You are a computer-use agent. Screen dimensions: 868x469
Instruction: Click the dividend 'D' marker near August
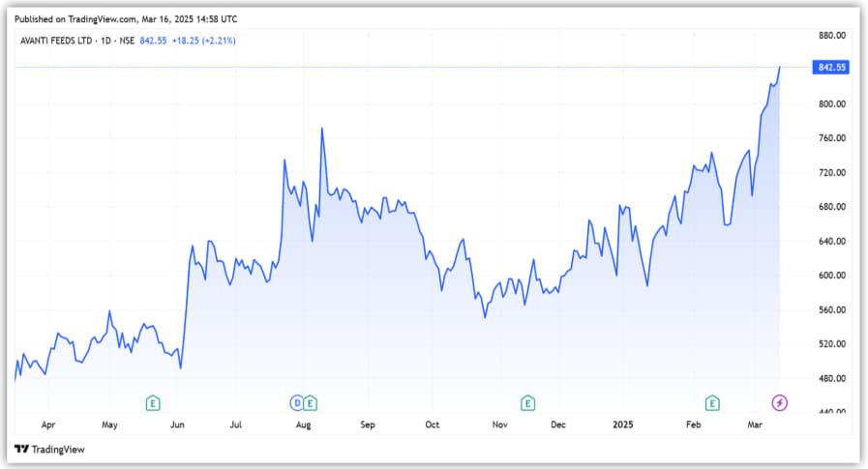pyautogui.click(x=297, y=402)
